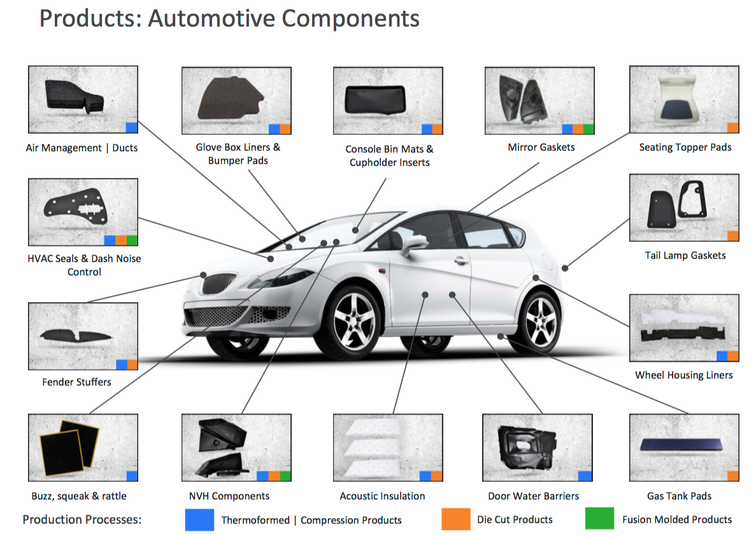Click the green square on NVH Components image

[285, 476]
